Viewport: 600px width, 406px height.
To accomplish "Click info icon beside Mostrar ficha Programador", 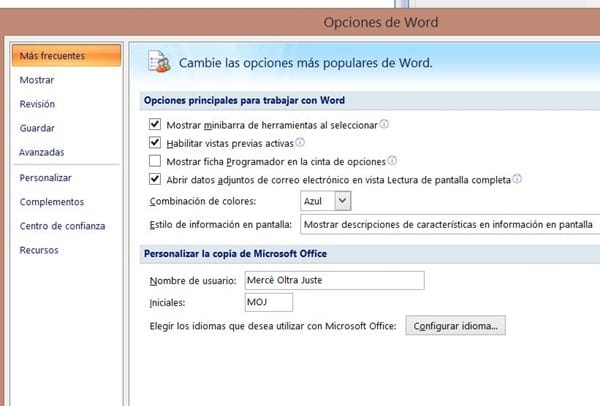I will (392, 161).
